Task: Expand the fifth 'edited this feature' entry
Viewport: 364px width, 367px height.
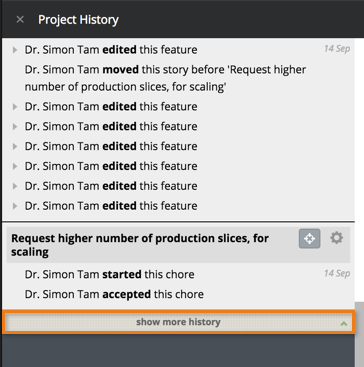Action: tap(15, 166)
